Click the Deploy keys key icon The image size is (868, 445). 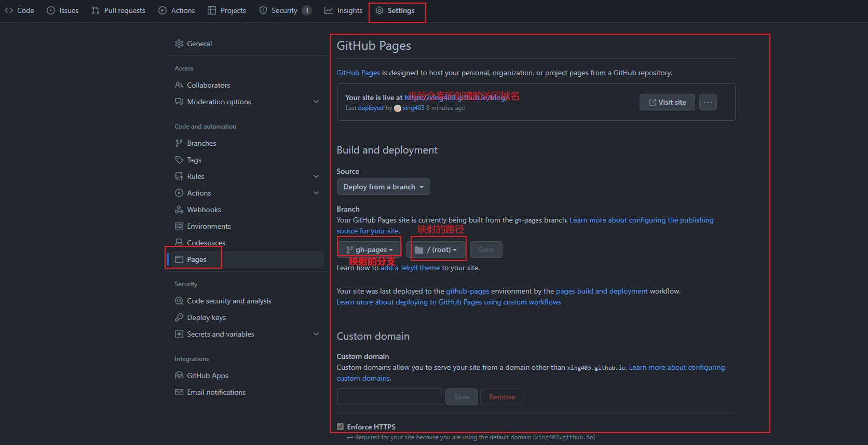pos(179,317)
